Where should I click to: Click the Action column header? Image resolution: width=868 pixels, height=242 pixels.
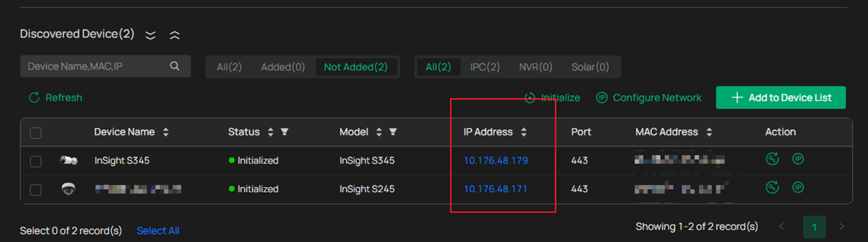[x=780, y=132]
